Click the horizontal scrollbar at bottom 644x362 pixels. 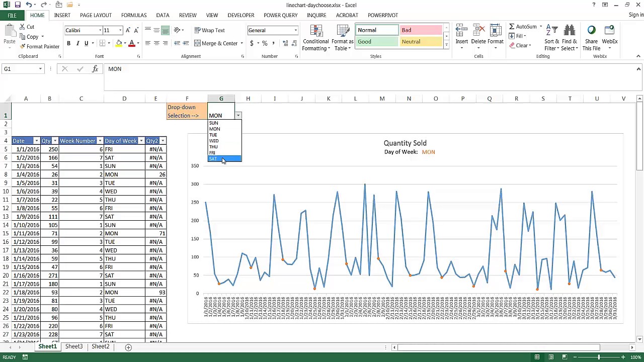[498, 347]
